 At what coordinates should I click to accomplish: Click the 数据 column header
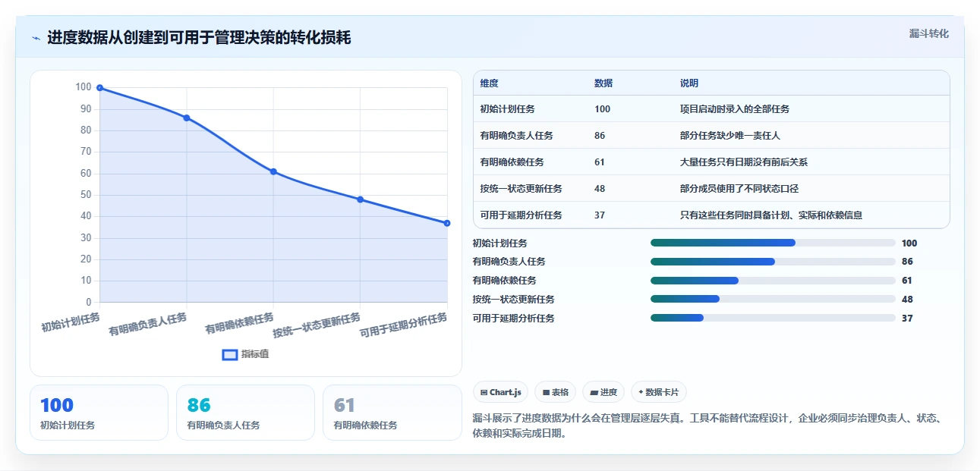(603, 83)
